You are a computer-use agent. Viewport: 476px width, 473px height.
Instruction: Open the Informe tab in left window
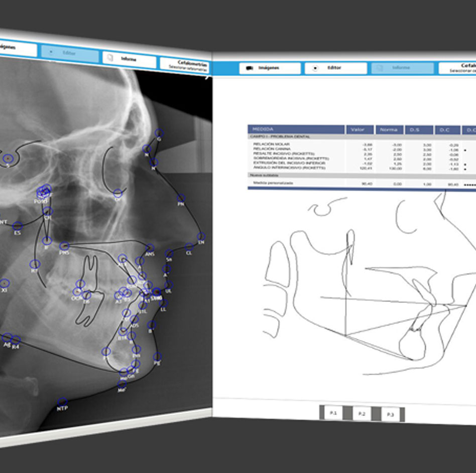click(130, 58)
